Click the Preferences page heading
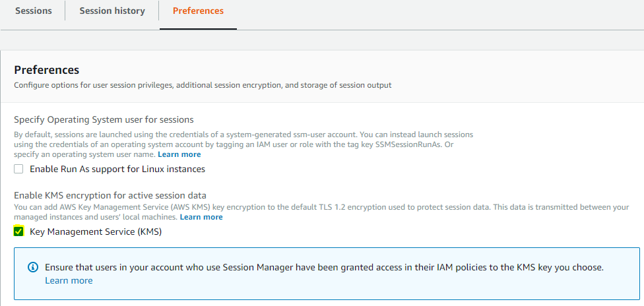Viewport: 644px width, 306px height. [46, 70]
